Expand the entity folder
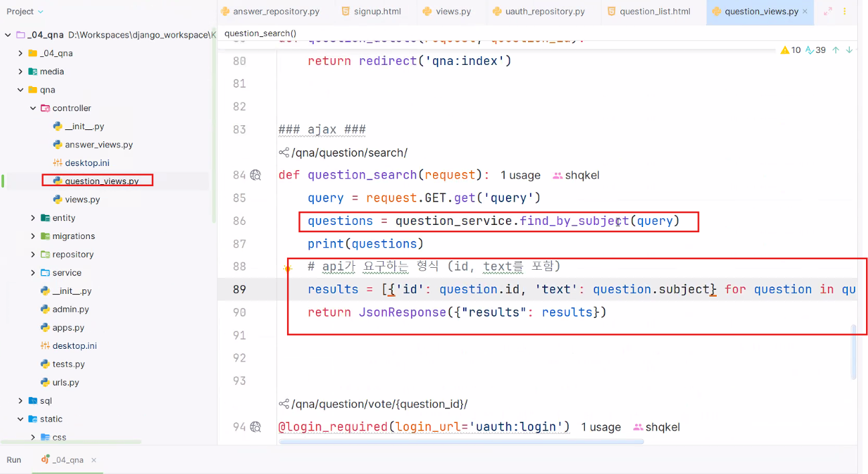 point(33,218)
